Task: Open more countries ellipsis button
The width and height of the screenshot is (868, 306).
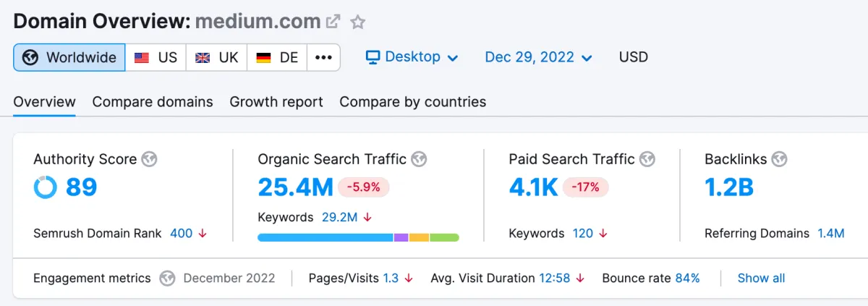Action: coord(323,57)
